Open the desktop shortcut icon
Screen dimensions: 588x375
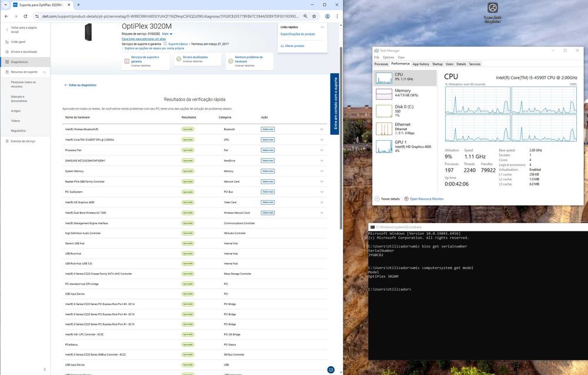click(492, 13)
